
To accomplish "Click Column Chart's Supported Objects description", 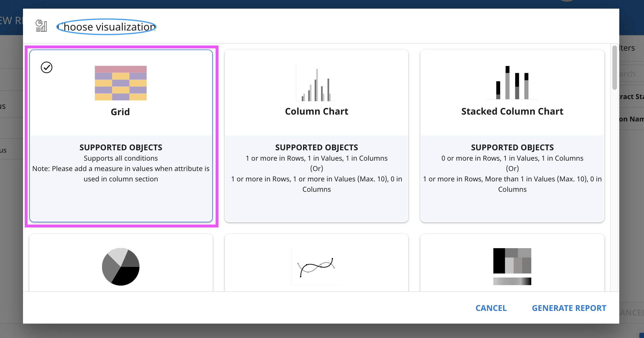I will tap(316, 174).
